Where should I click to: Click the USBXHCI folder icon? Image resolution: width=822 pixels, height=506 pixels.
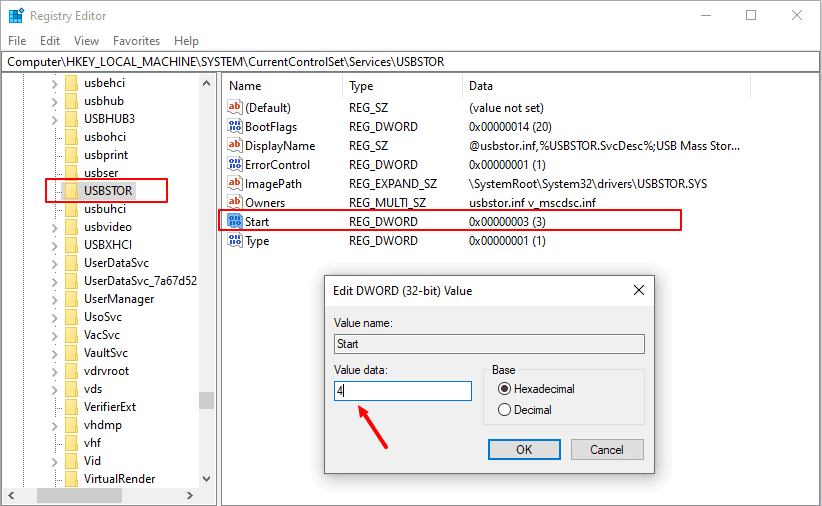(71, 244)
